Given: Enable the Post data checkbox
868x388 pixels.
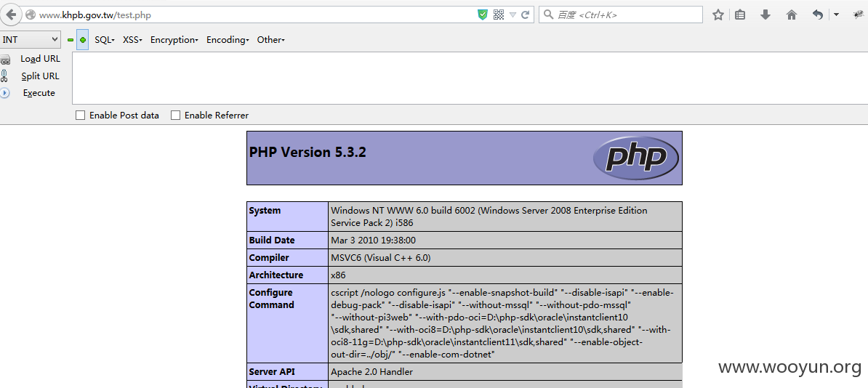Looking at the screenshot, I should (80, 115).
